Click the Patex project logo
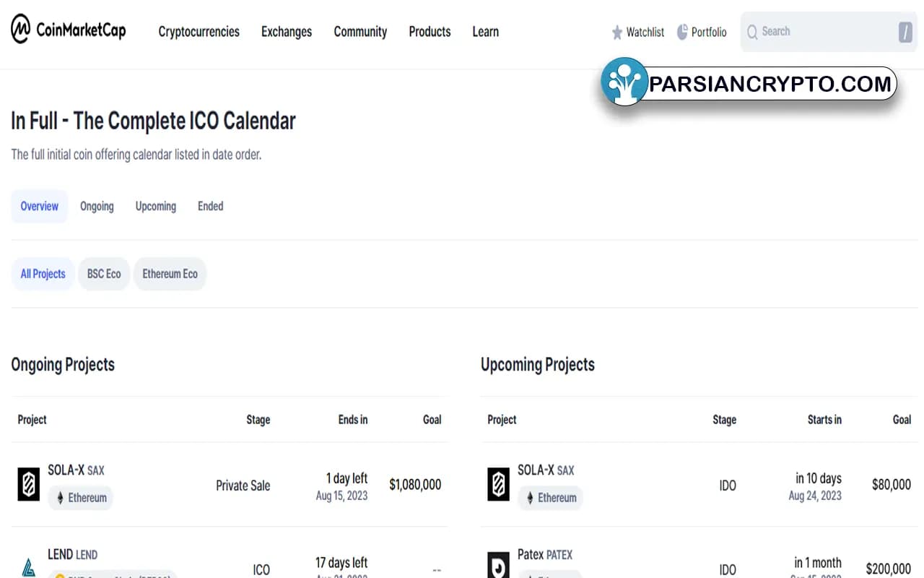 (499, 565)
